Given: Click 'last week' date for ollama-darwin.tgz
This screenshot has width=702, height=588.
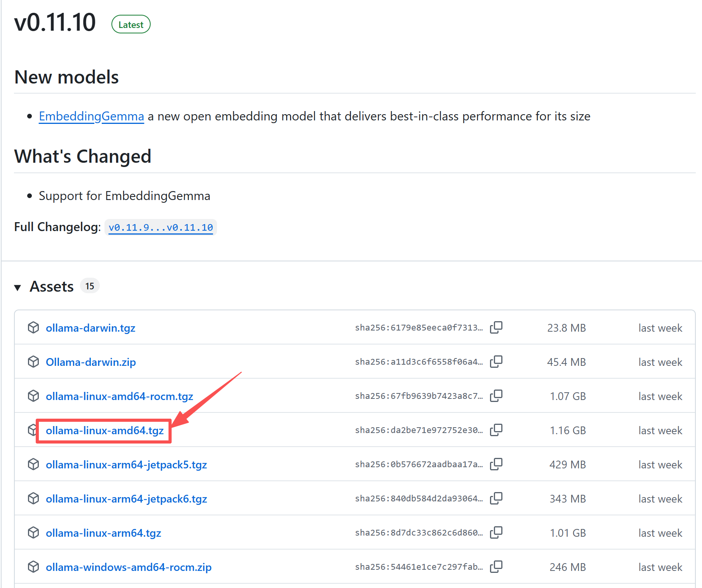Looking at the screenshot, I should click(x=660, y=328).
